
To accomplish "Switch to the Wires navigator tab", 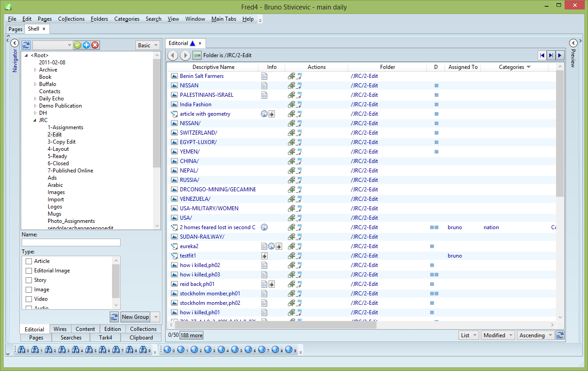I will (60, 329).
